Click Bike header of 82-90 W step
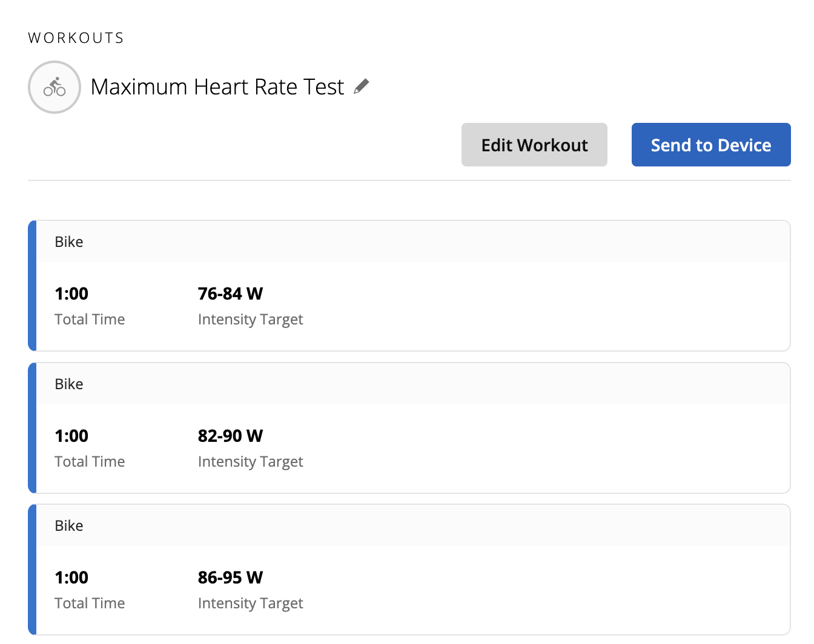 pyautogui.click(x=69, y=384)
